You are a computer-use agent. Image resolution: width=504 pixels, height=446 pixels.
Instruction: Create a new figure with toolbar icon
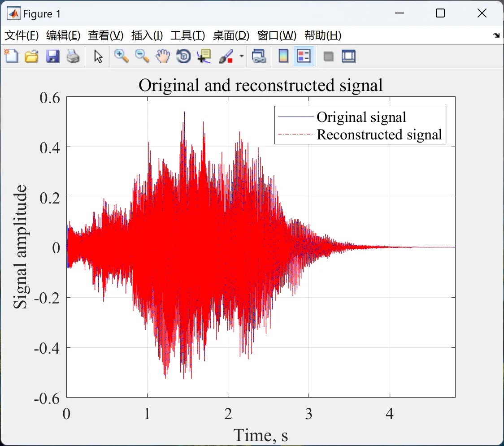click(x=11, y=56)
